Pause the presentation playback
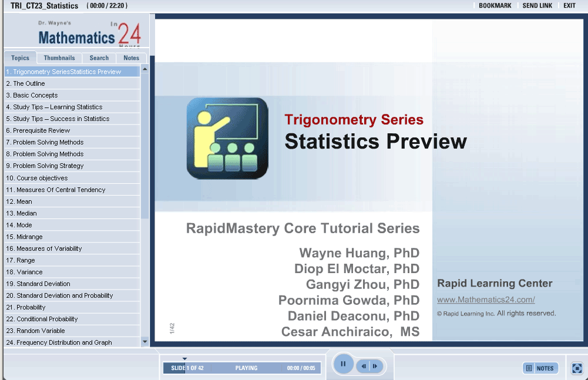 343,364
